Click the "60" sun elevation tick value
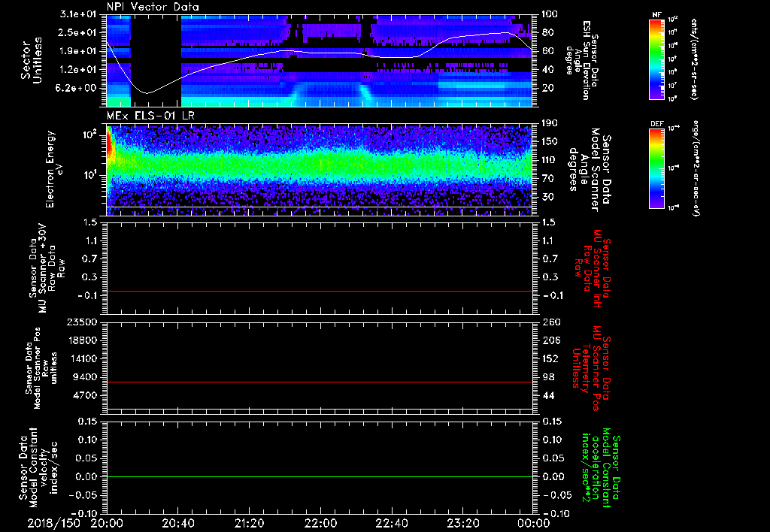Viewport: 770px width, 532px height. tap(547, 51)
